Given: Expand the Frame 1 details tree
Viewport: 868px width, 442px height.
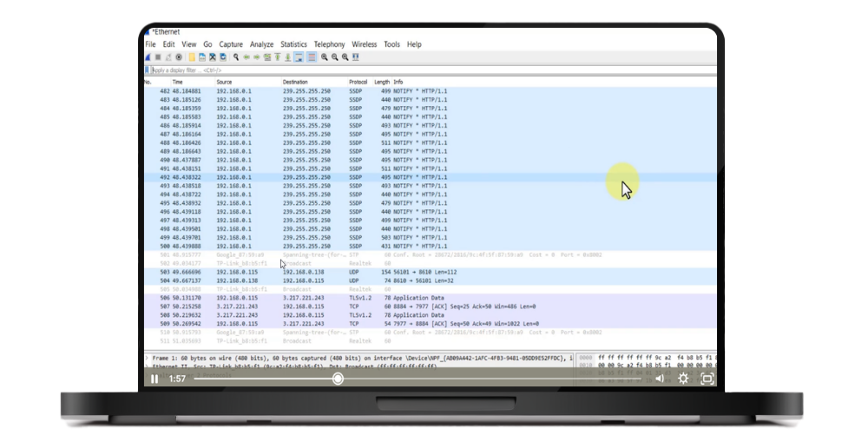Looking at the screenshot, I should pyautogui.click(x=148, y=358).
